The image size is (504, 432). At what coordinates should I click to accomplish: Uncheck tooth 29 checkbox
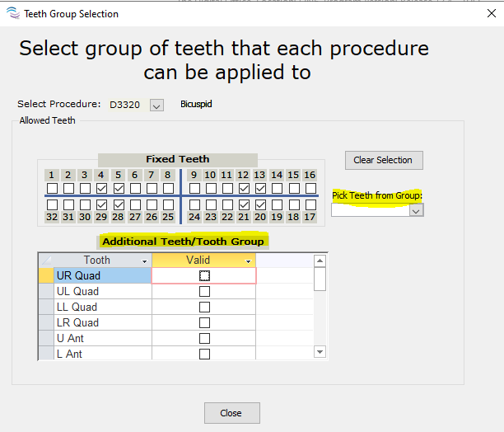tap(101, 204)
